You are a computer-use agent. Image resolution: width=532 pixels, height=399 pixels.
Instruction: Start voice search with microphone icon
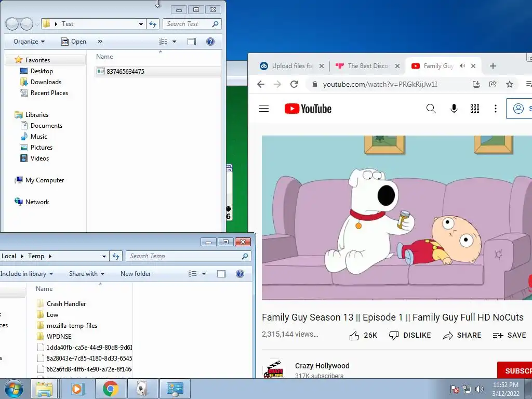pos(454,109)
